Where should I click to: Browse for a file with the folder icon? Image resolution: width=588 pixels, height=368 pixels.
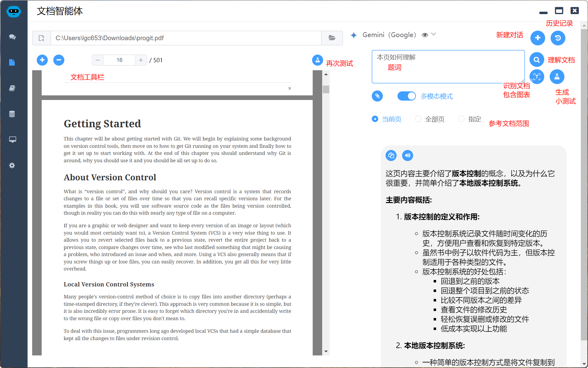click(332, 38)
